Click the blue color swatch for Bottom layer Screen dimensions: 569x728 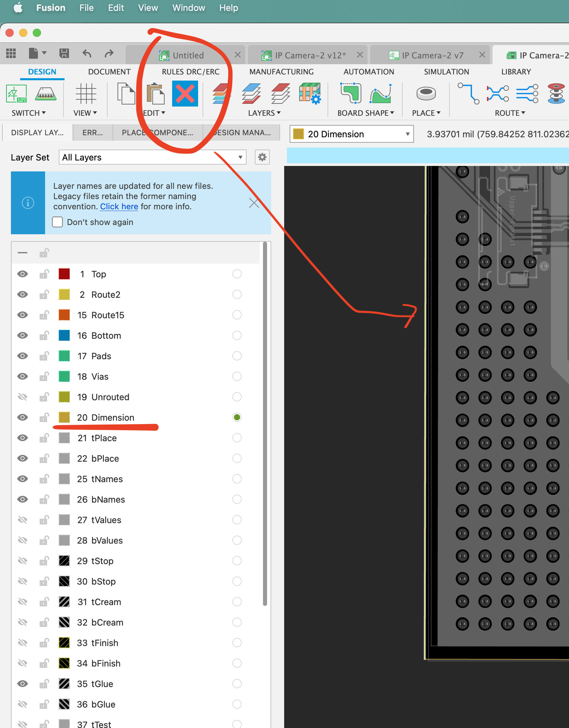[x=64, y=335]
